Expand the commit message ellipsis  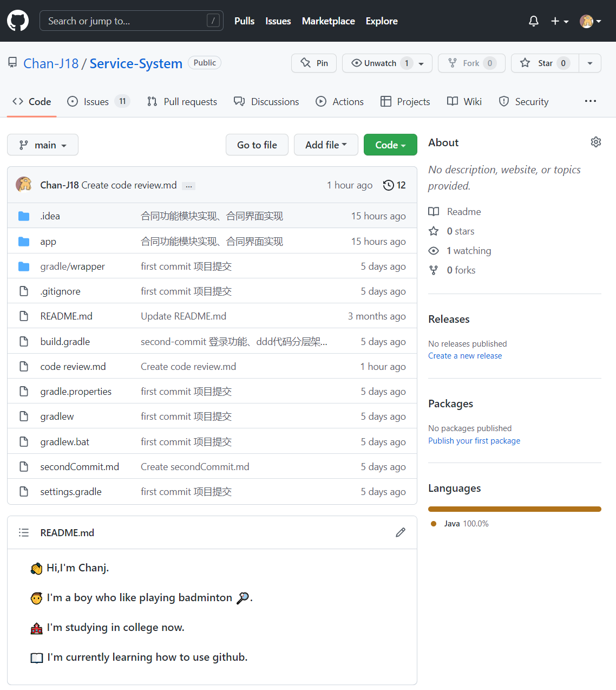click(x=188, y=186)
